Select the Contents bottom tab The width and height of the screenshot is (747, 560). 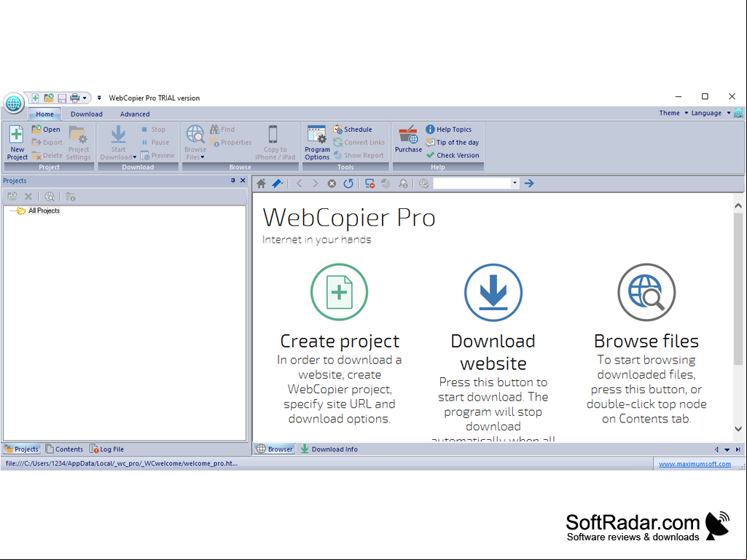[x=64, y=449]
